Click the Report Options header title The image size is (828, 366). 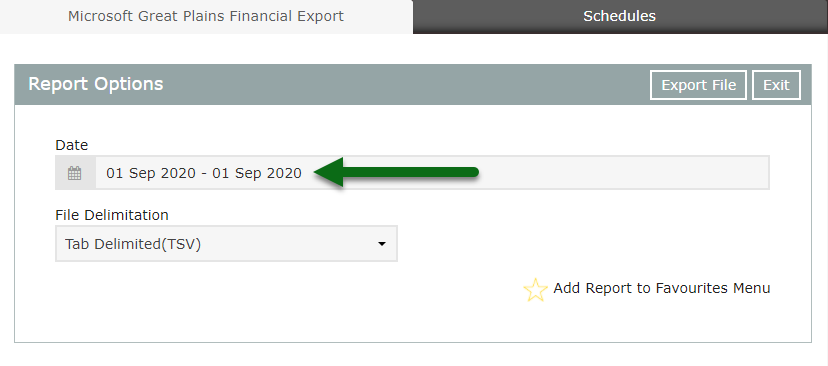click(96, 84)
